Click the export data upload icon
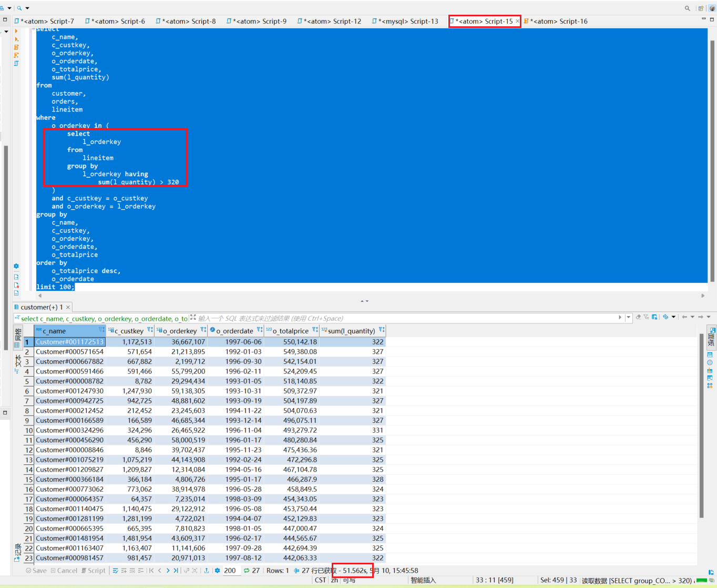 (207, 571)
